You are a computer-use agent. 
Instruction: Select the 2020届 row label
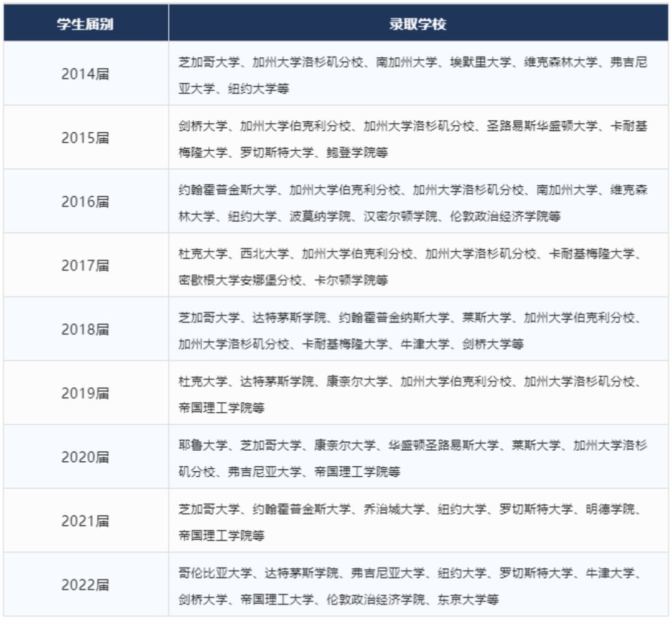point(85,457)
